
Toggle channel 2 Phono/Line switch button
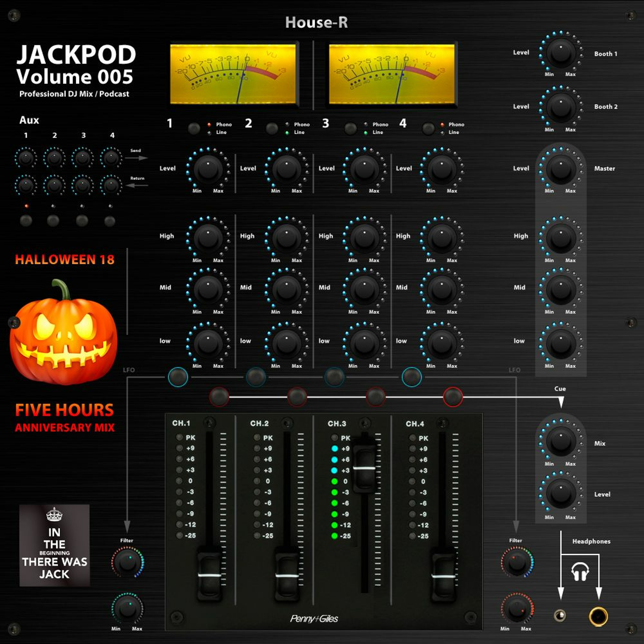[x=272, y=128]
